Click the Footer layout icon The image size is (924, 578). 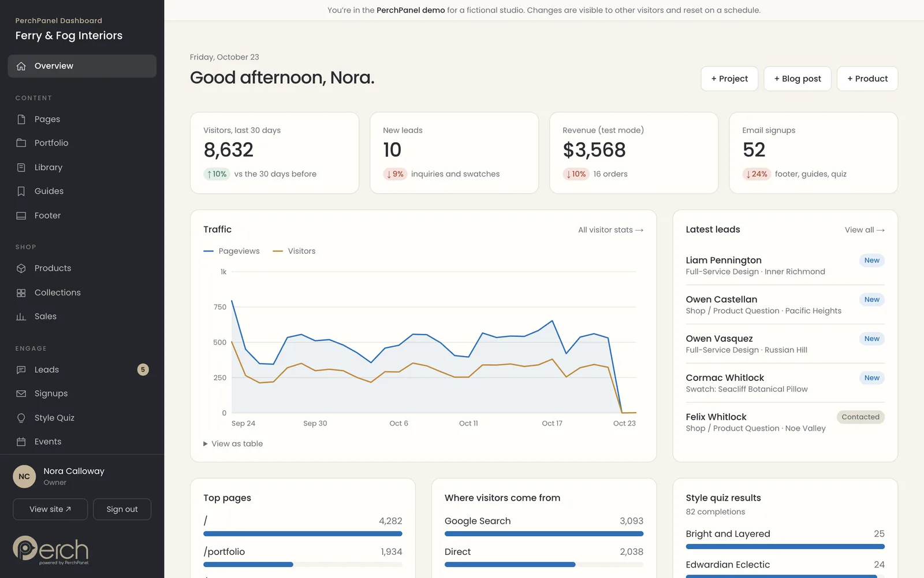(21, 216)
